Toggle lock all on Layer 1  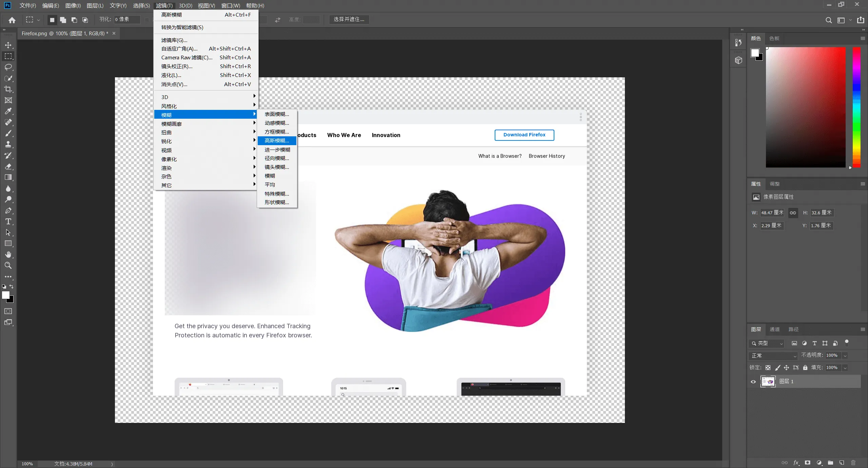click(805, 368)
